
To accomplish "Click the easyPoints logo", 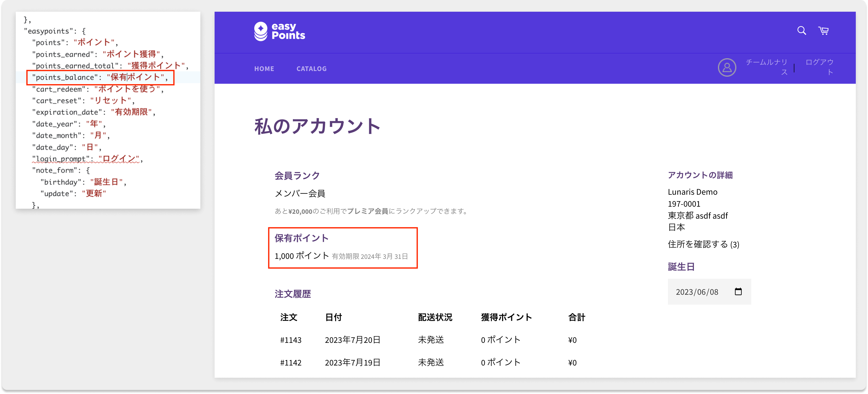I will pyautogui.click(x=279, y=31).
